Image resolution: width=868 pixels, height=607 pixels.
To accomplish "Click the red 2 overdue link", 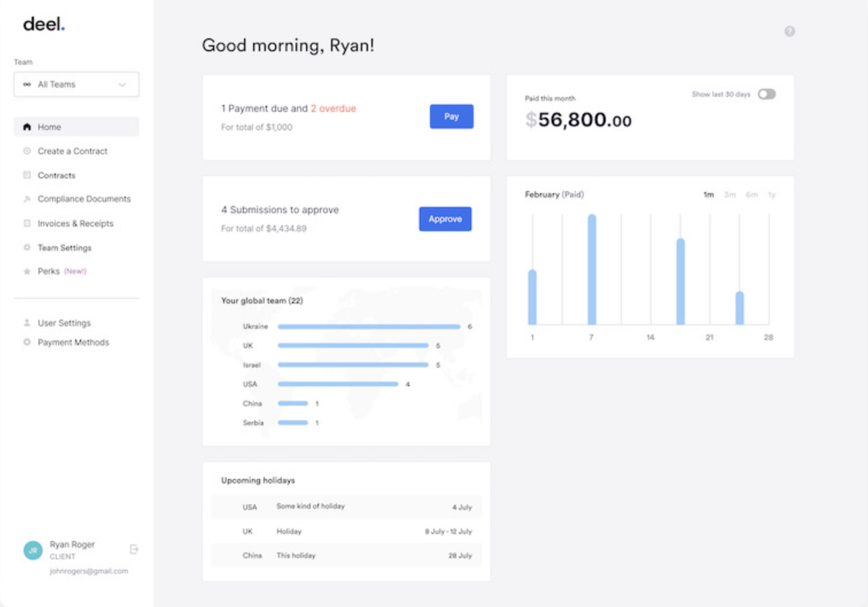I will point(334,108).
